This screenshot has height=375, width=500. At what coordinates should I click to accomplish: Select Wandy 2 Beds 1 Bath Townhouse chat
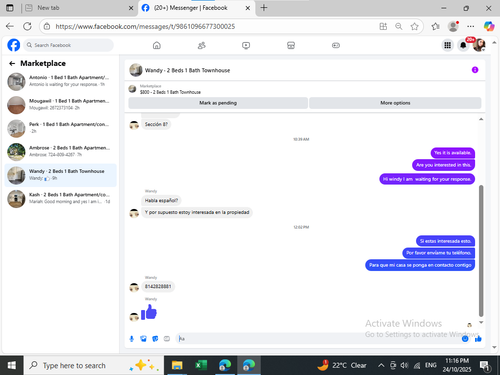tap(61, 175)
